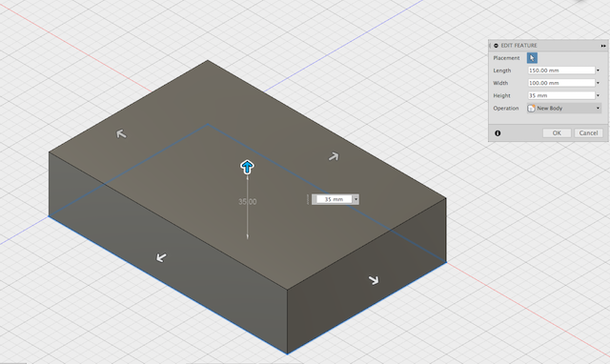Click the Placement selection cursor button
Viewport: 610px width, 364px height.
532,58
